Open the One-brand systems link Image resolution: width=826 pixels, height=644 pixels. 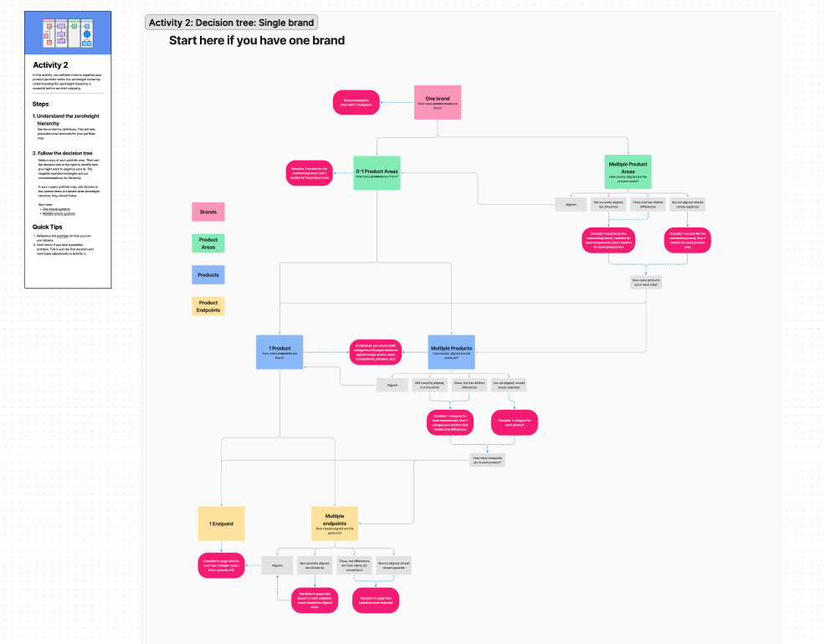[56, 209]
